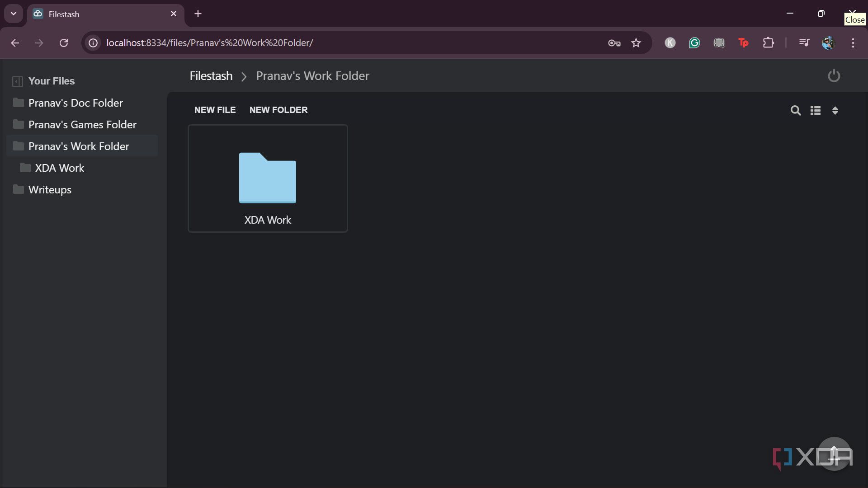Close the Filestash tab

[x=174, y=14]
